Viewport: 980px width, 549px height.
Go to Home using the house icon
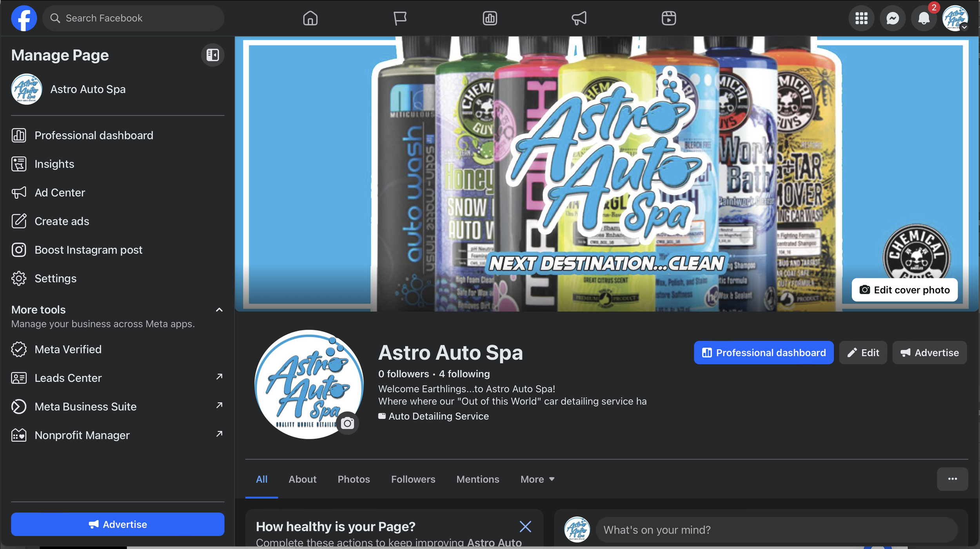coord(310,18)
